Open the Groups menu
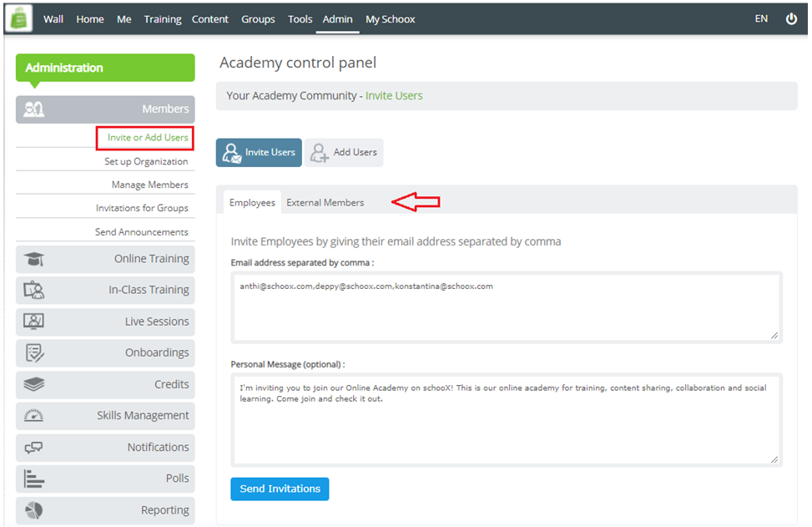Viewport: 812px width, 527px height. click(x=258, y=19)
